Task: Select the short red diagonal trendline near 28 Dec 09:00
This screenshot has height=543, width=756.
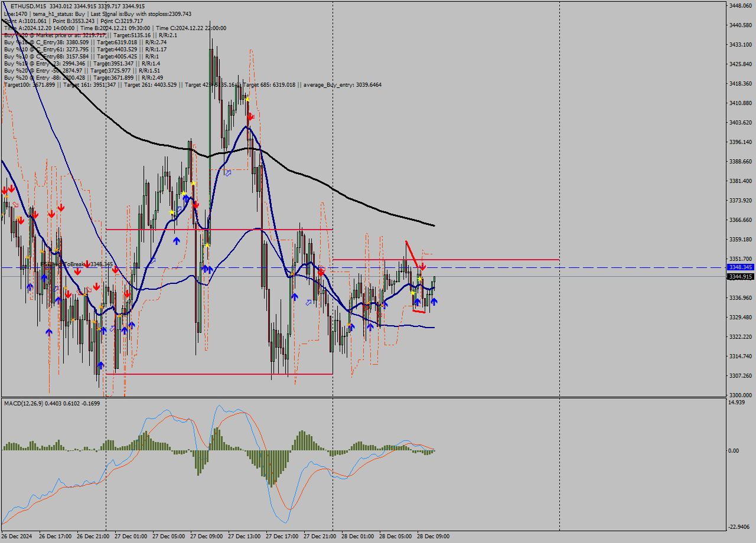Action: coord(413,254)
